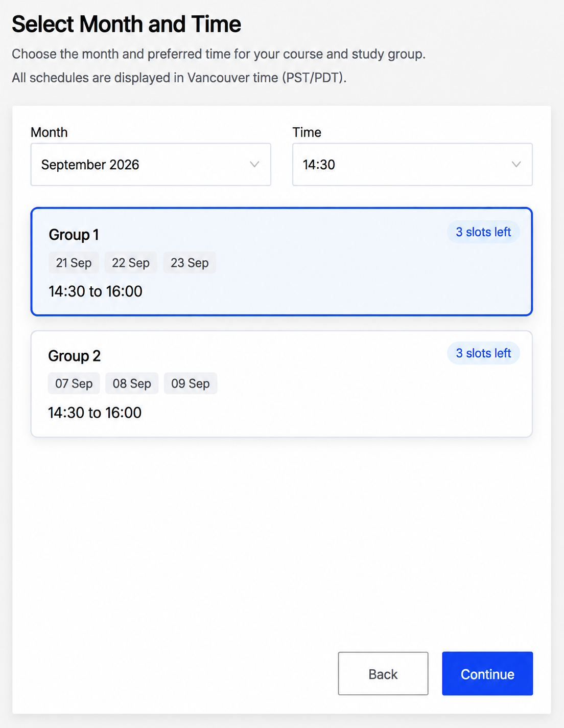The height and width of the screenshot is (728, 564).
Task: Click the 22 Sep date chip
Action: coord(131,263)
